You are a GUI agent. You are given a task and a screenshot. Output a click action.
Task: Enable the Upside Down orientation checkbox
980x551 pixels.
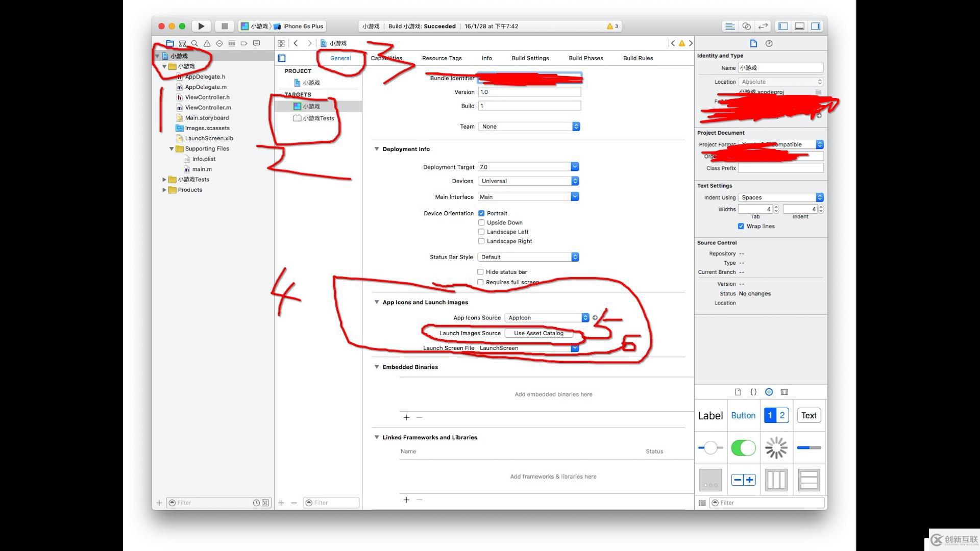[481, 222]
